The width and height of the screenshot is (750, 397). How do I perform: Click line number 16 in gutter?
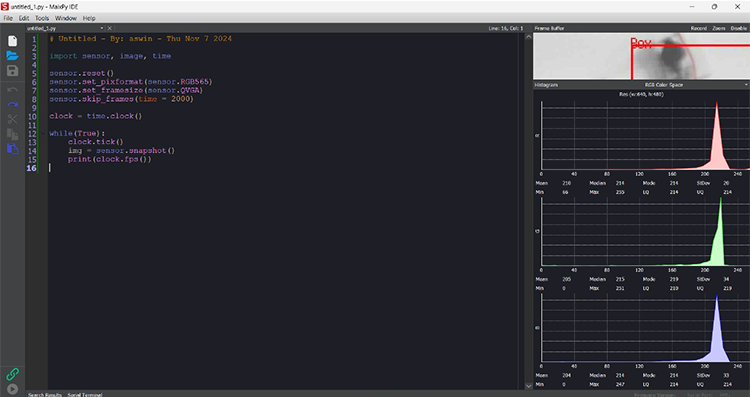[32, 168]
